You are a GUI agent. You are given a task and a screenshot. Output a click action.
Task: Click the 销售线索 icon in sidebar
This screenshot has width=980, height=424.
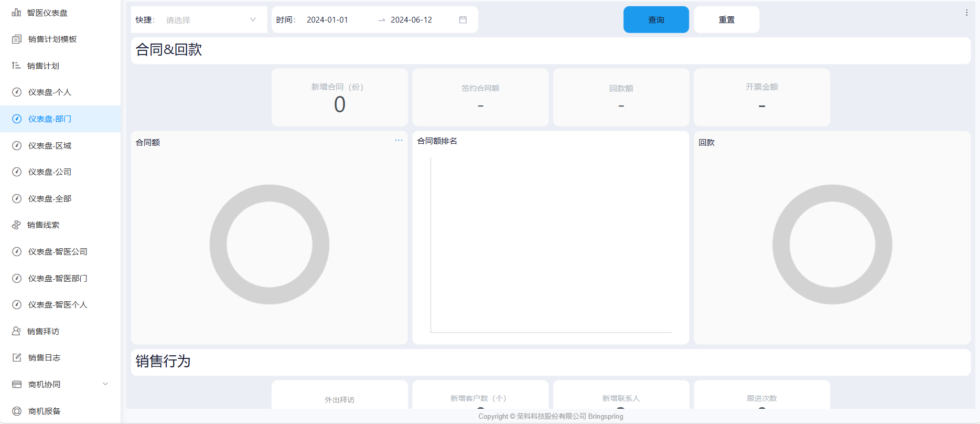coord(16,225)
